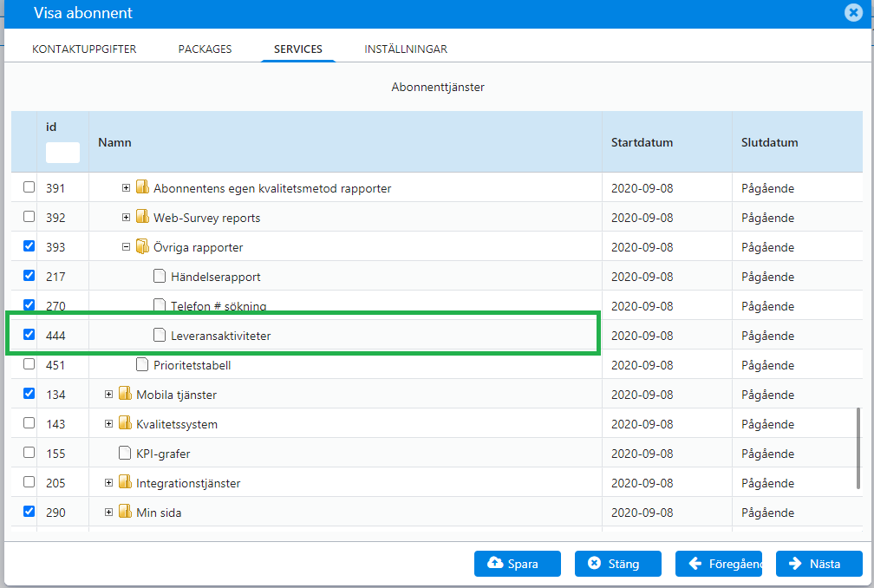Save with the Spara button

coord(518,564)
